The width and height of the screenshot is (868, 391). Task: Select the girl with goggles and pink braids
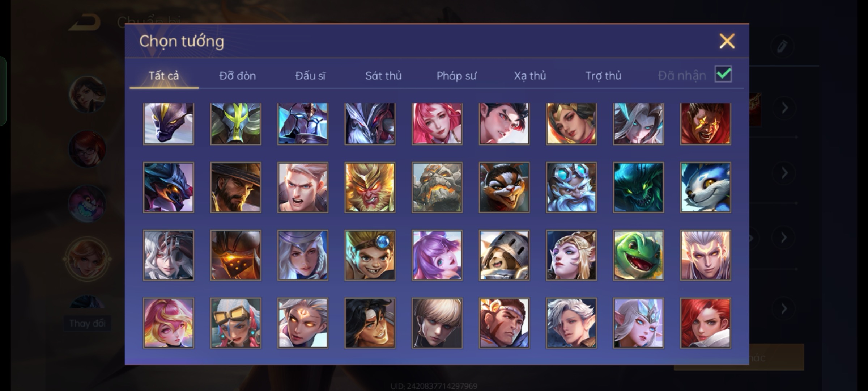(235, 323)
